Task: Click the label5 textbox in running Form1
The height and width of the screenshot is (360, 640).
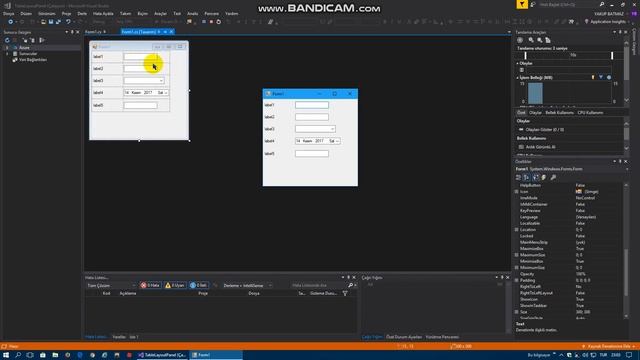Action: coord(312,153)
